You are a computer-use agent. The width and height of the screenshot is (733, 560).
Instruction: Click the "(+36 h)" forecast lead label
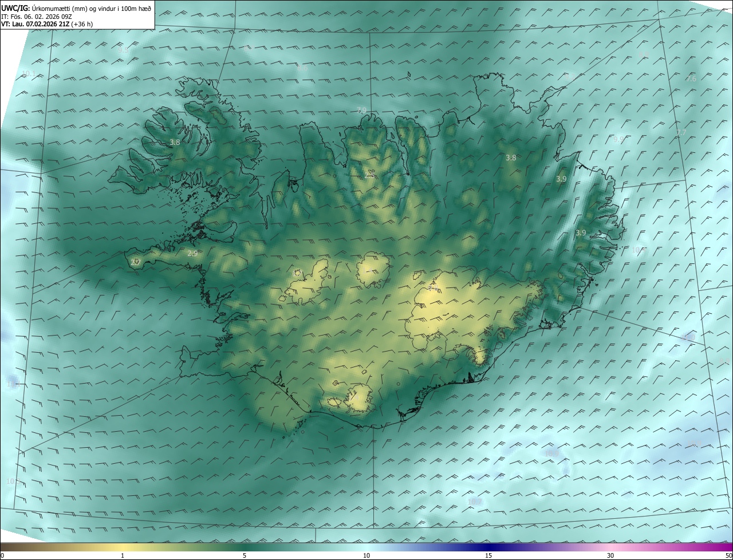[x=82, y=24]
